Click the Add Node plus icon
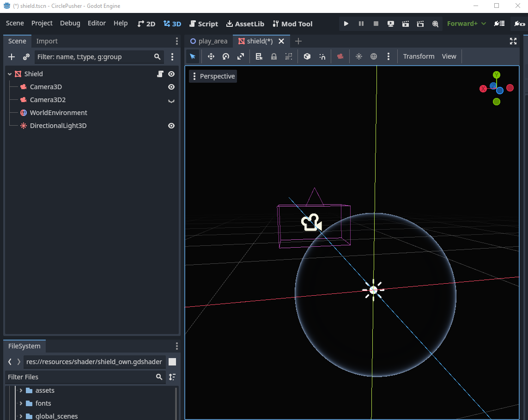This screenshot has height=420, width=528. (12, 57)
